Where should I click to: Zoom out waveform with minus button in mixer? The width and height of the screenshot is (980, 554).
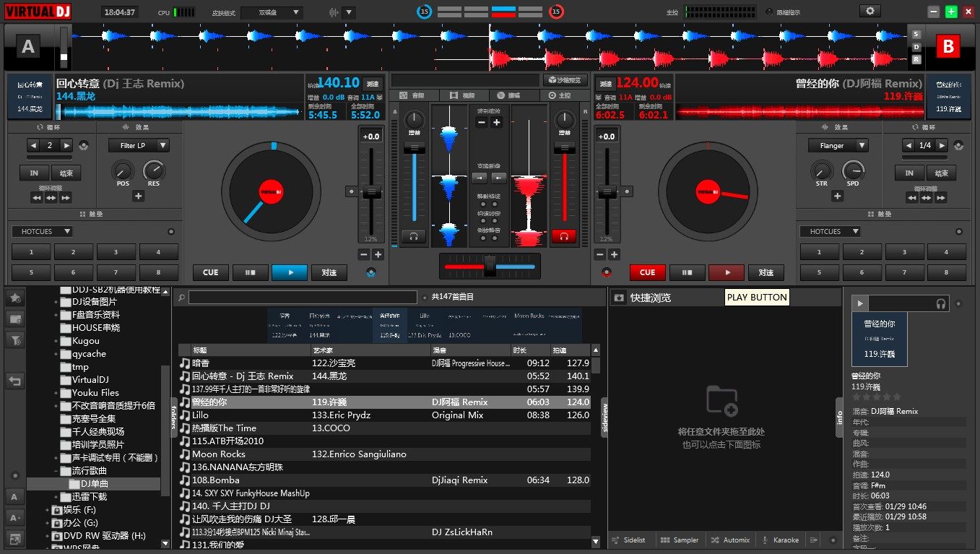(x=482, y=122)
